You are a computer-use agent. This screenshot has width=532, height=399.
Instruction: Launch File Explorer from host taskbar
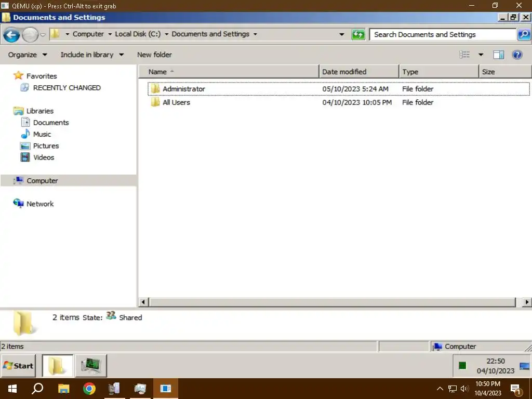click(x=63, y=389)
